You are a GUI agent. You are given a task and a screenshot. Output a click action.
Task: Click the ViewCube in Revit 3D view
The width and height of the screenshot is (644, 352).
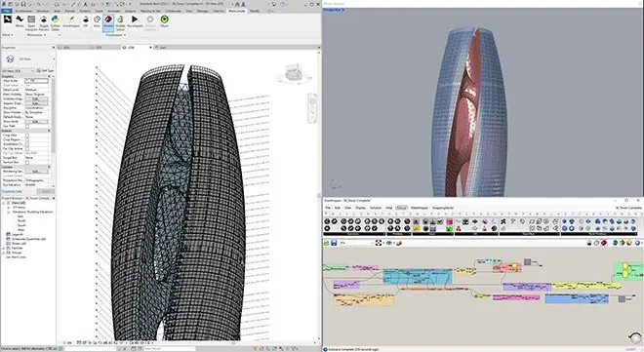click(294, 73)
